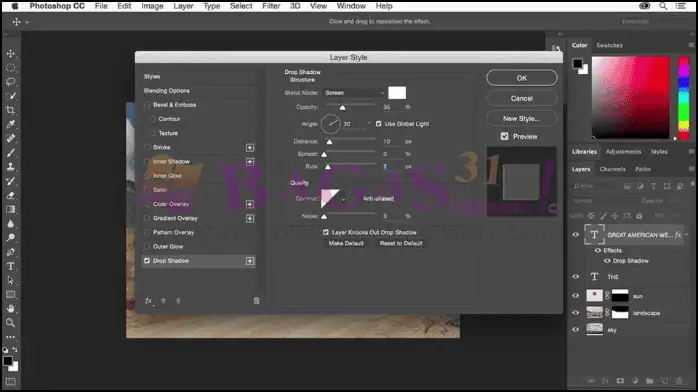Select the Eyedropper tool
This screenshot has height=392, width=698.
coord(11,124)
